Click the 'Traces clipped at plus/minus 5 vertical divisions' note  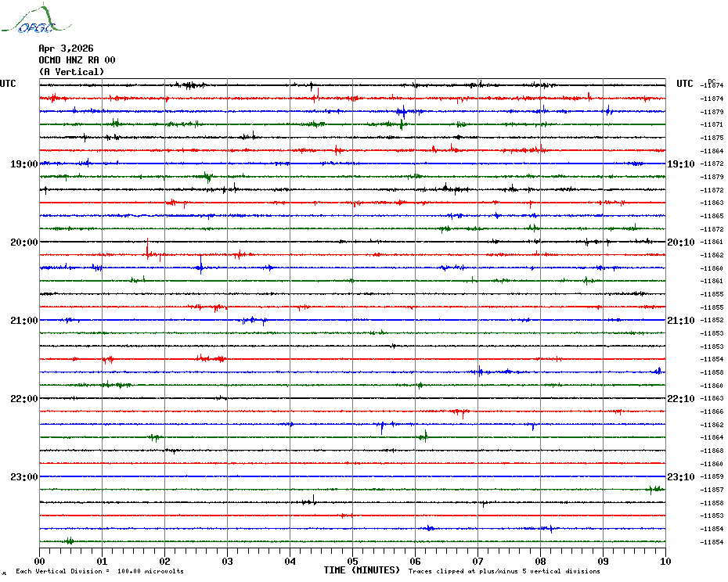tap(504, 571)
